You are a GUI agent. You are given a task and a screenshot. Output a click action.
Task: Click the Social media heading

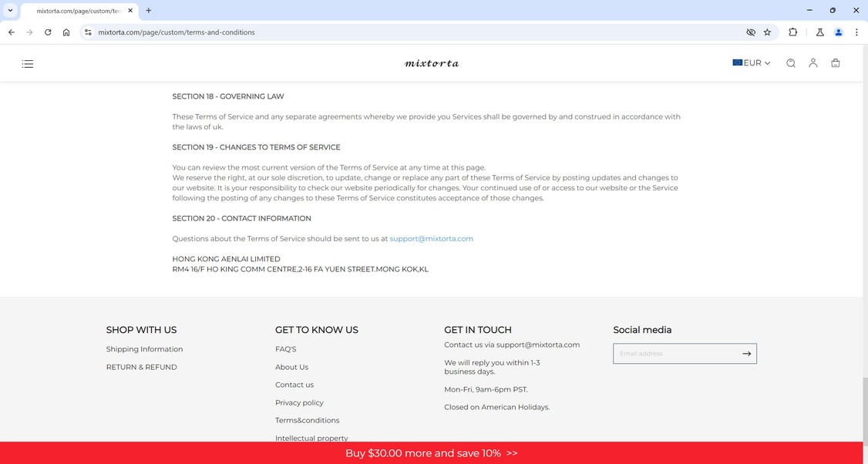click(x=642, y=330)
